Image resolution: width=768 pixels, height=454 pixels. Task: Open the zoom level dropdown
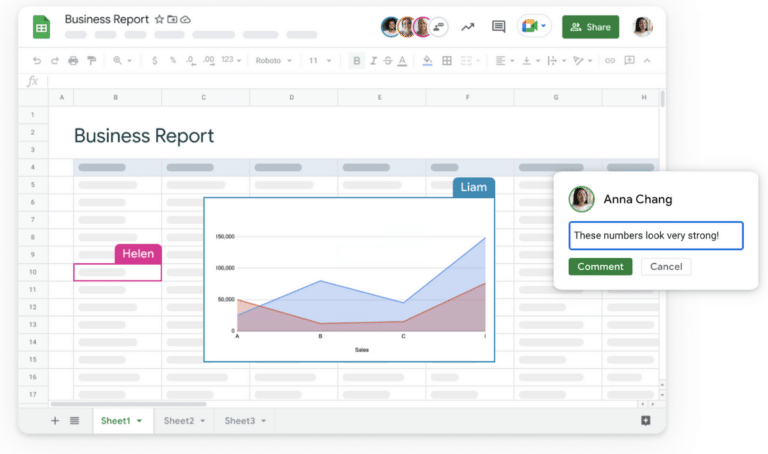(x=122, y=61)
